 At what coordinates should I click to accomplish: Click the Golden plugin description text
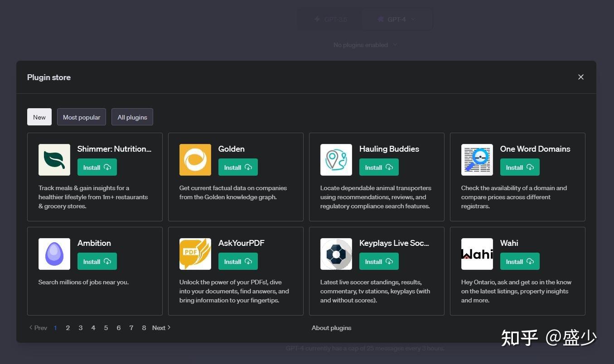(x=233, y=192)
